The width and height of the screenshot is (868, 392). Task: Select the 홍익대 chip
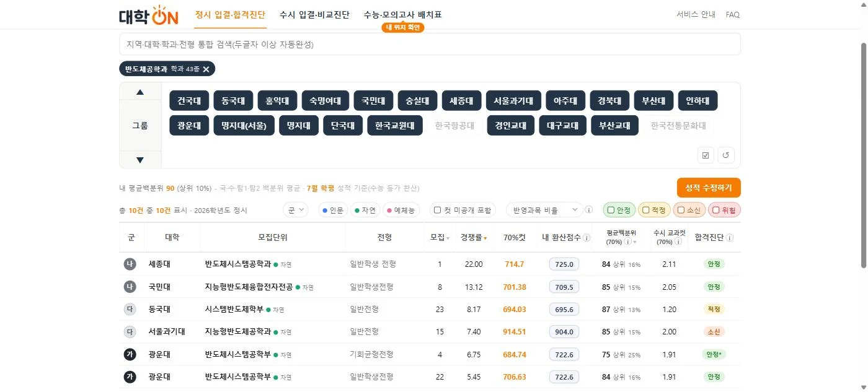pos(277,100)
